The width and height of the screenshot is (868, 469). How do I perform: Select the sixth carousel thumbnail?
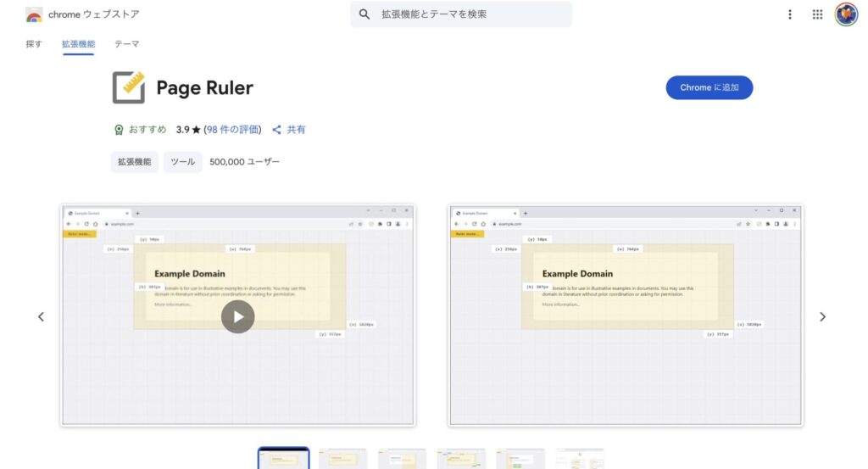click(x=580, y=459)
